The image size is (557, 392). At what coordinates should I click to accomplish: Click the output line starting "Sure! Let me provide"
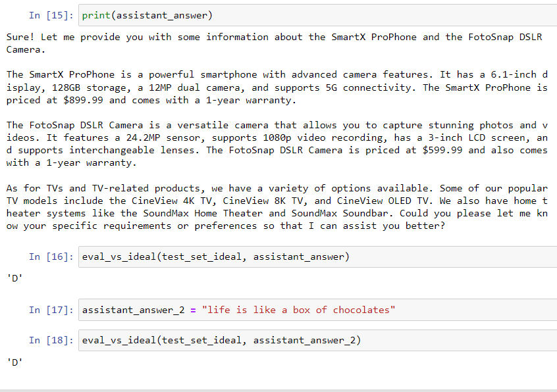[x=275, y=37]
